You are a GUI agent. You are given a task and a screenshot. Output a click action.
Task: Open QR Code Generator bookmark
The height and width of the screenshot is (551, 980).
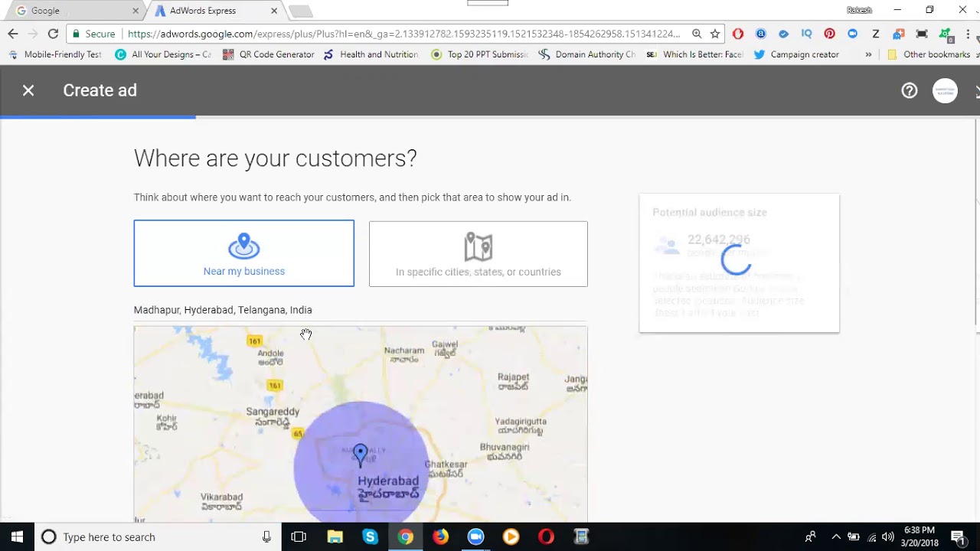(x=269, y=54)
